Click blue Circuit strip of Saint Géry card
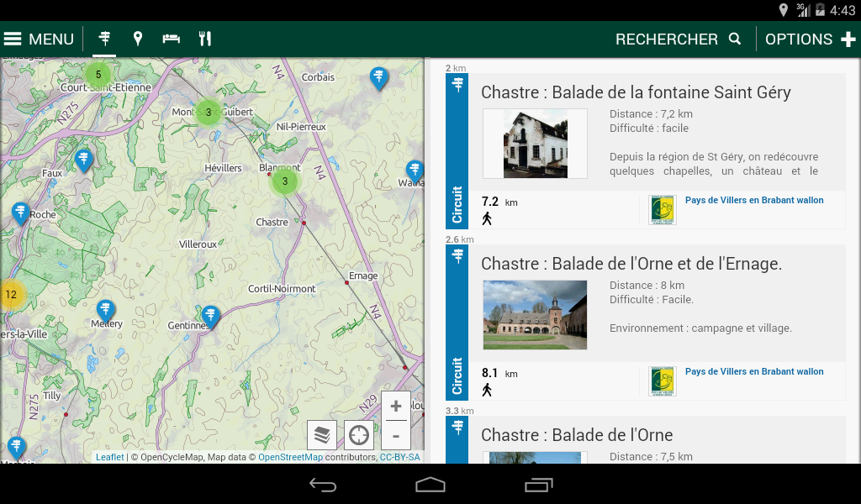The height and width of the screenshot is (504, 861). tap(457, 151)
